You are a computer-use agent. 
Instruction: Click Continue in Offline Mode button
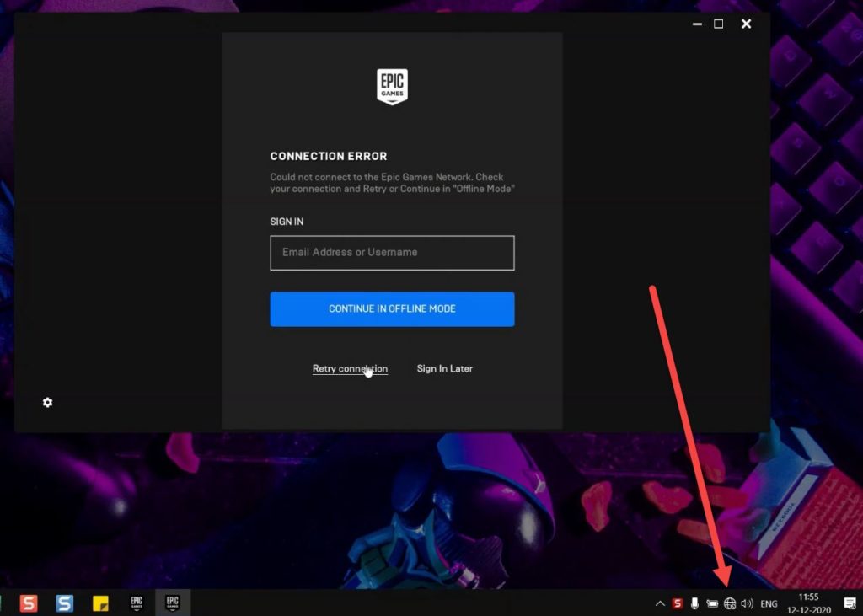(392, 308)
